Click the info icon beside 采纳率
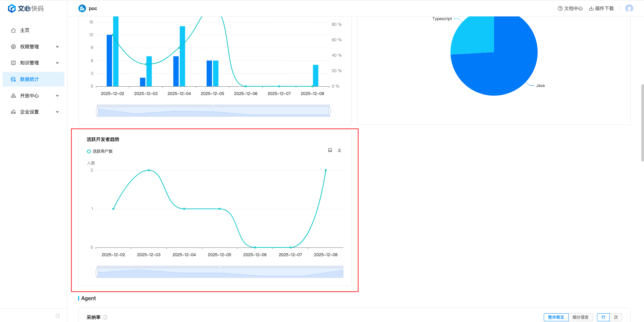This screenshot has width=644, height=322. tap(105, 317)
